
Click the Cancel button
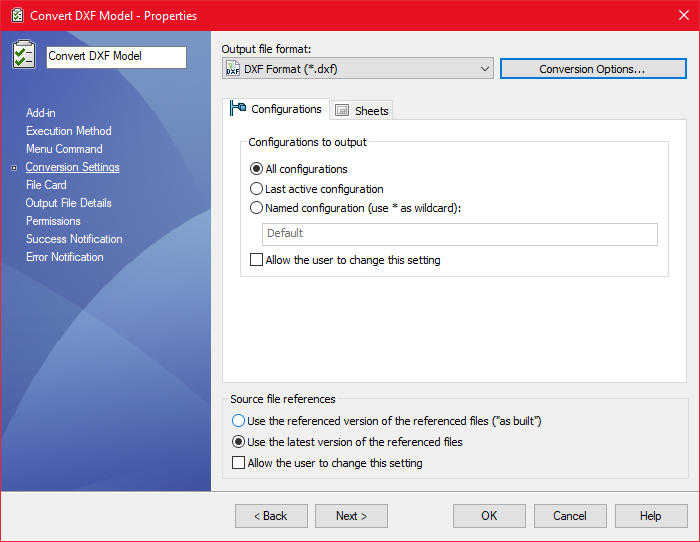(570, 516)
